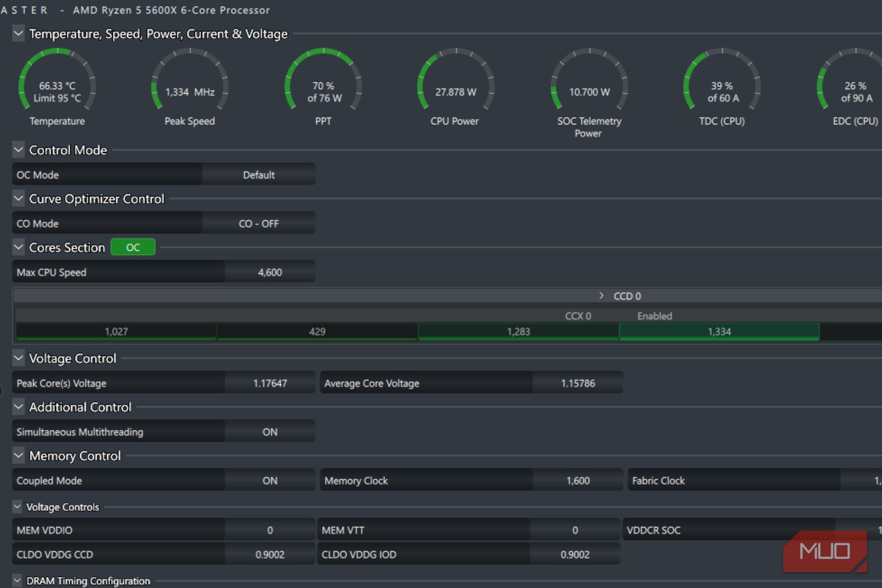The height and width of the screenshot is (588, 882).
Task: Open the CO Mode CO - OFF value
Action: 259,223
